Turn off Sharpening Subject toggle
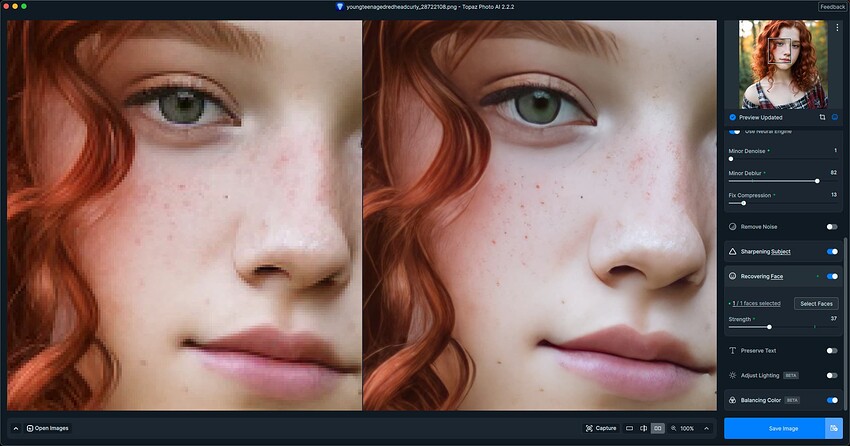Screen dimensions: 850x446 tap(831, 251)
